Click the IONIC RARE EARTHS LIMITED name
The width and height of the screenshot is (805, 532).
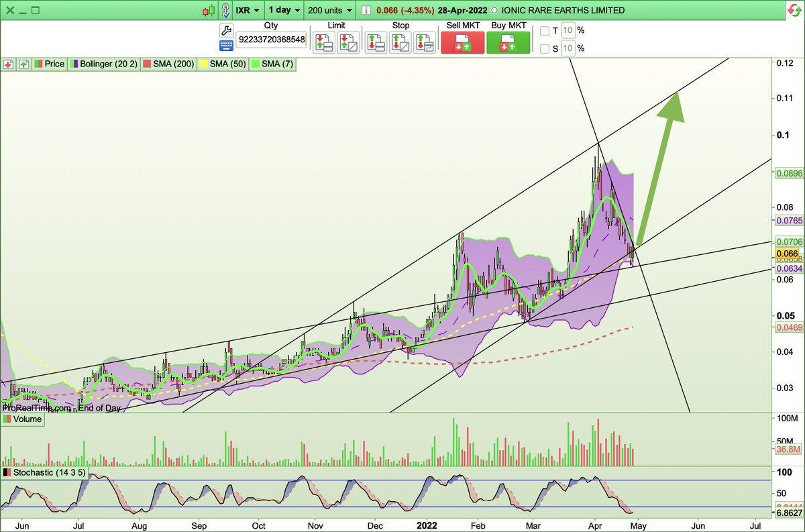click(x=563, y=11)
